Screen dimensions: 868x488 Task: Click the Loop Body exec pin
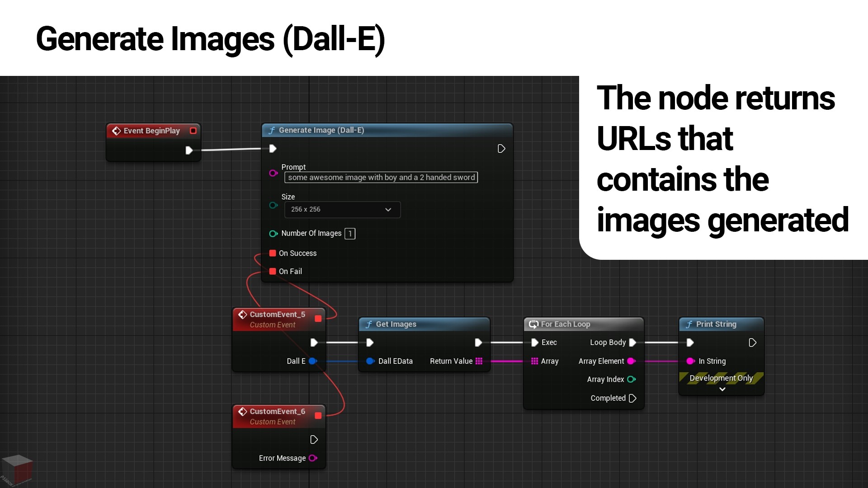pyautogui.click(x=632, y=343)
